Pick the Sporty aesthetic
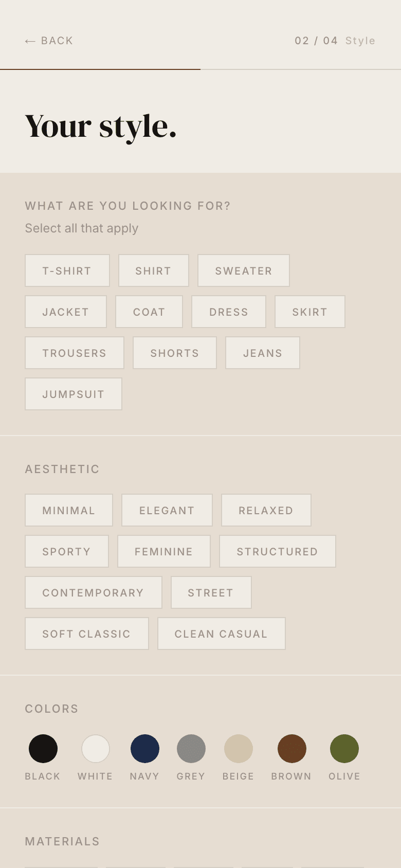 [67, 551]
